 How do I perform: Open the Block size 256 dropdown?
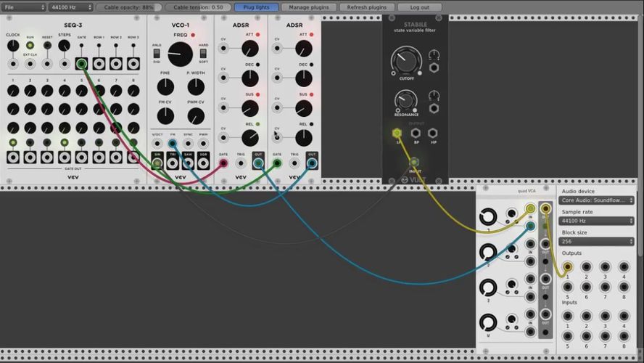coord(598,242)
